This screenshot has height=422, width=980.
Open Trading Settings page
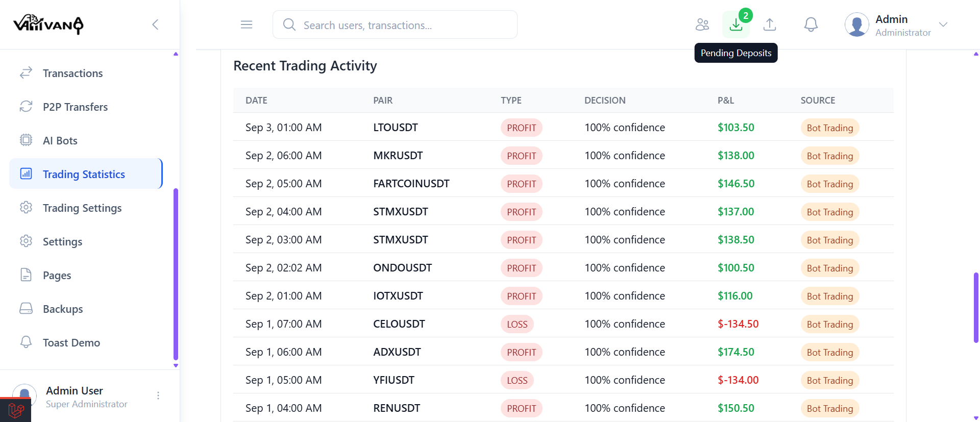coord(82,208)
